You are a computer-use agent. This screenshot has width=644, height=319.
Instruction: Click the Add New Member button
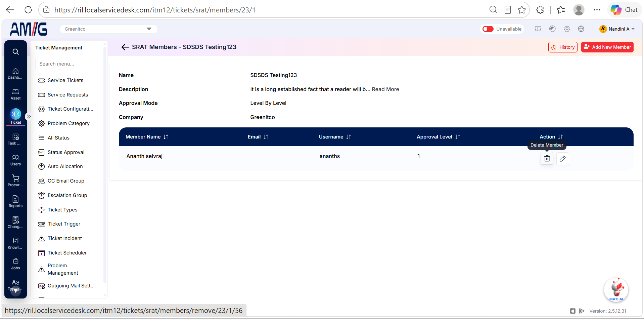pyautogui.click(x=607, y=47)
